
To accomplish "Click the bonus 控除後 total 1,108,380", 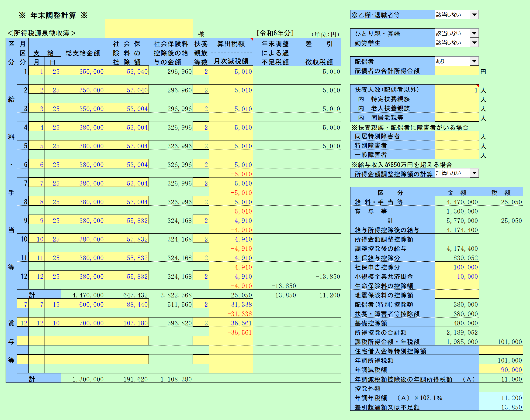I will pyautogui.click(x=171, y=379).
